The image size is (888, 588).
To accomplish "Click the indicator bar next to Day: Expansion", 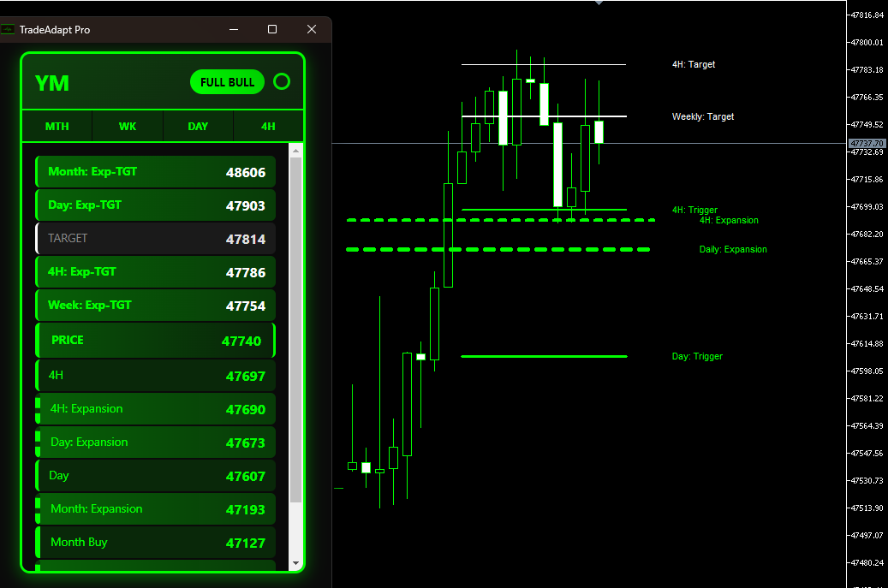I will [38, 442].
